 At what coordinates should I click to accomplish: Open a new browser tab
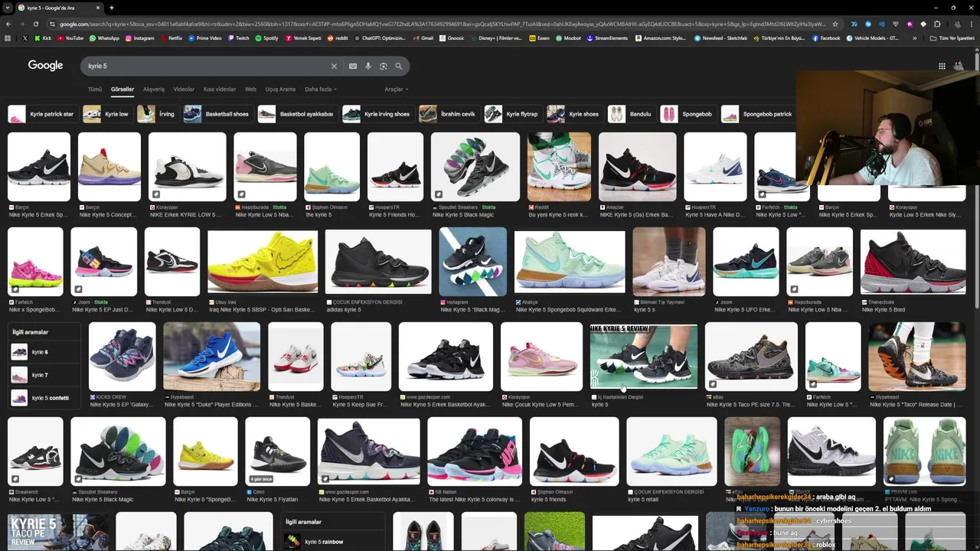[111, 8]
